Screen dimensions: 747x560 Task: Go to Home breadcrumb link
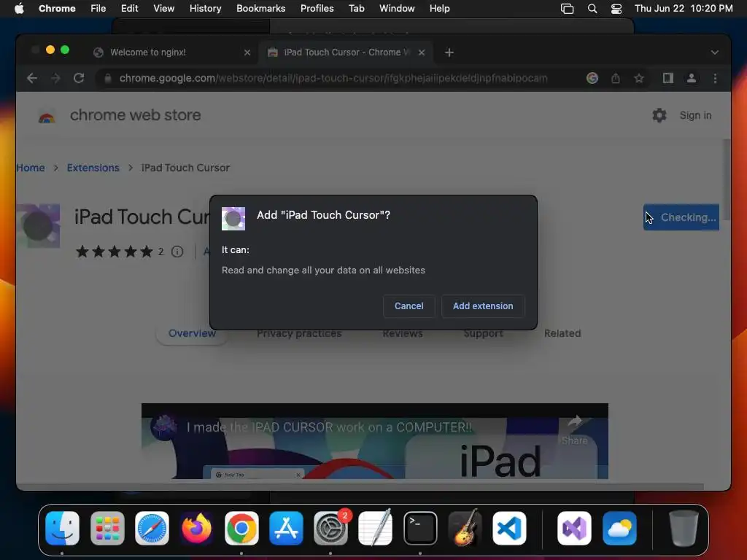[x=31, y=168]
